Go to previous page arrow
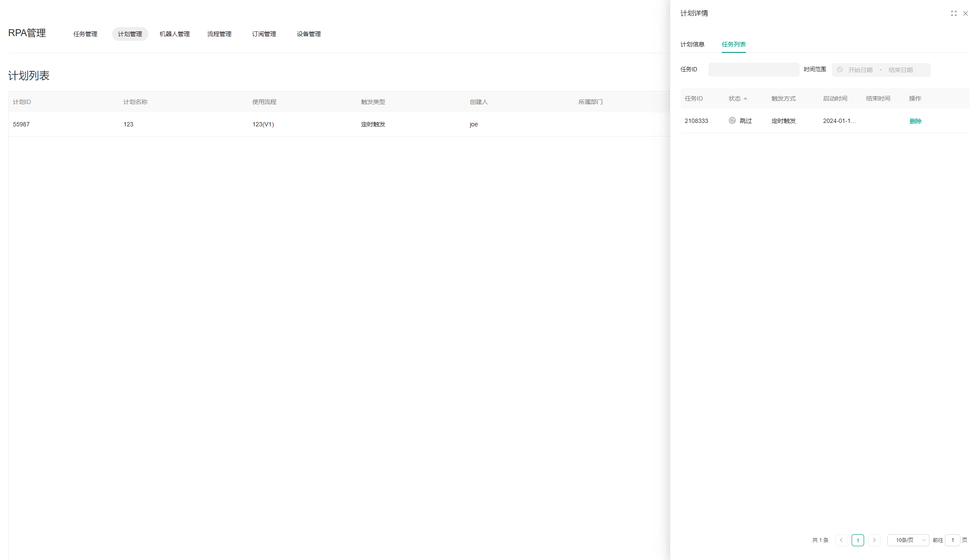The image size is (978, 560). pyautogui.click(x=841, y=540)
